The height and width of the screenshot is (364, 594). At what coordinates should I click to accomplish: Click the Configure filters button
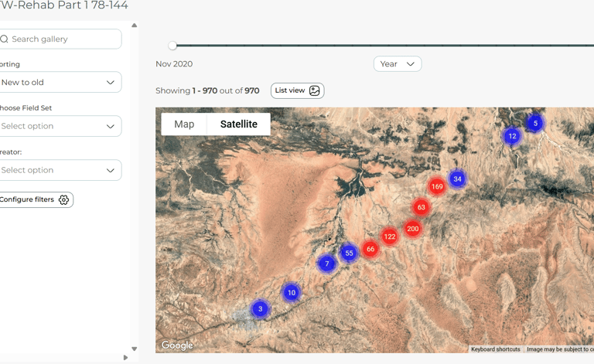(x=35, y=199)
